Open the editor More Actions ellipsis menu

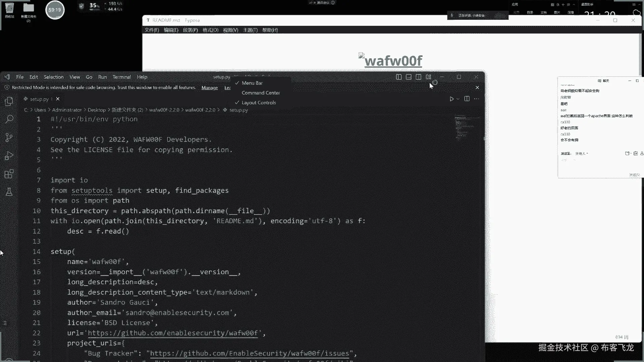coord(477,99)
